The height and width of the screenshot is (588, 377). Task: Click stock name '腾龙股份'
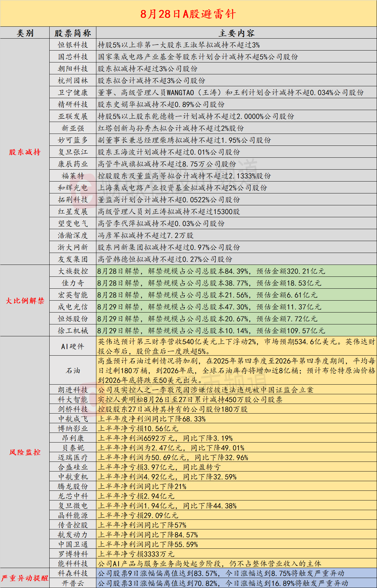click(73, 486)
